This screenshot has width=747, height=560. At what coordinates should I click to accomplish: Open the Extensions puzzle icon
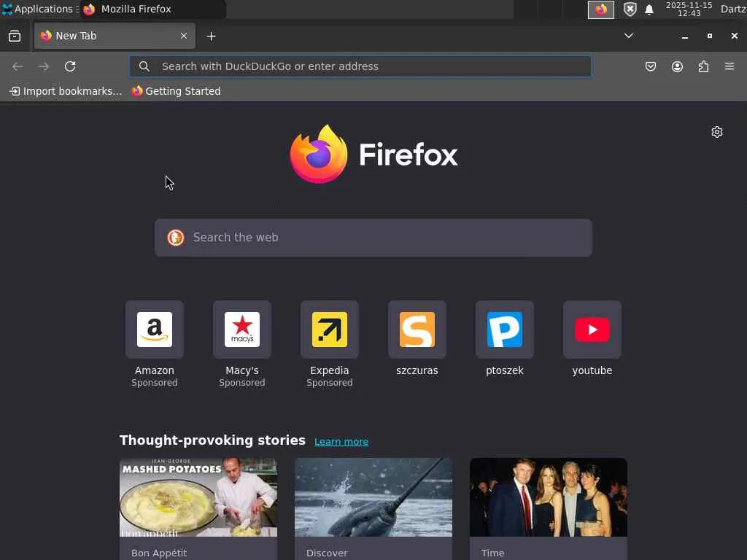703,66
